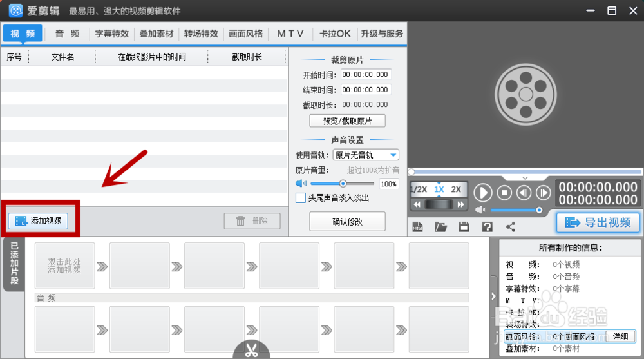
Task: Collapse preview with chevron below progress bar
Action: (524, 178)
